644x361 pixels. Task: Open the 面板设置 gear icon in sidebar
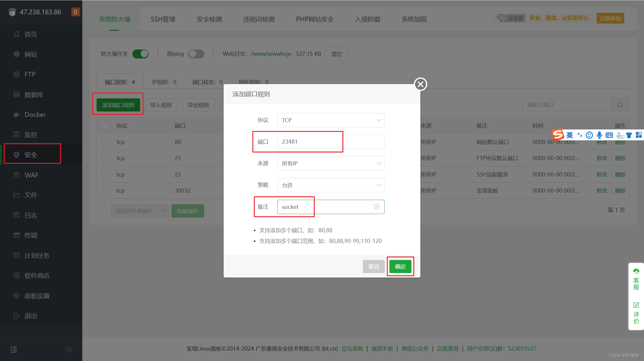click(x=17, y=296)
